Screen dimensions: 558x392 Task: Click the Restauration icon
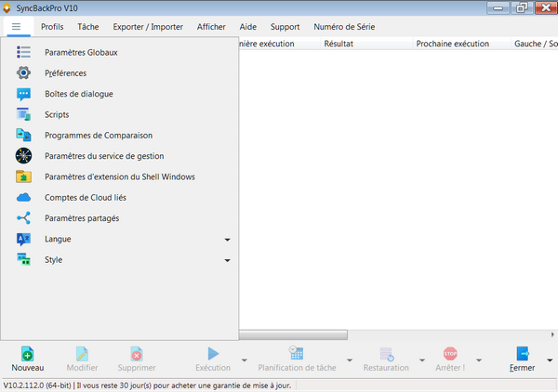click(387, 354)
